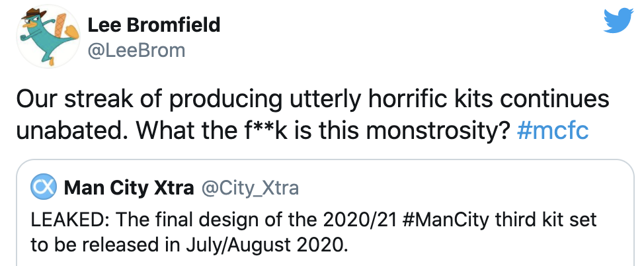
Task: Open the quoted LEAKED third kit tweet
Action: 325,212
